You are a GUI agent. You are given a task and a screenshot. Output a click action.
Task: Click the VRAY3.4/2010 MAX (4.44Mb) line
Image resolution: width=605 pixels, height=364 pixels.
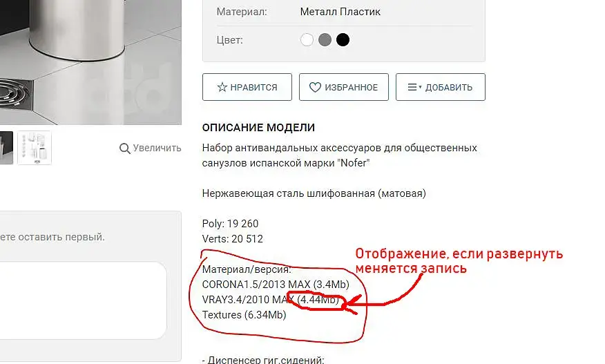coord(271,300)
